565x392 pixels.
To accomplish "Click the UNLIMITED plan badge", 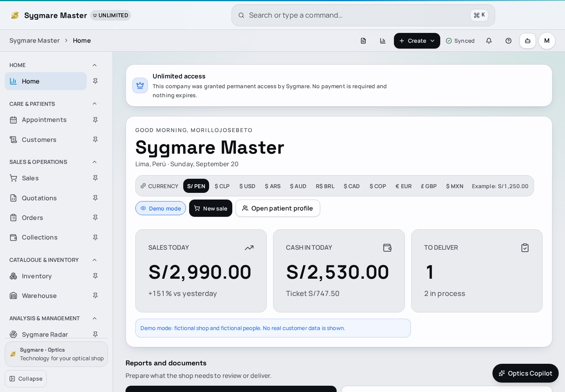I will pos(111,15).
